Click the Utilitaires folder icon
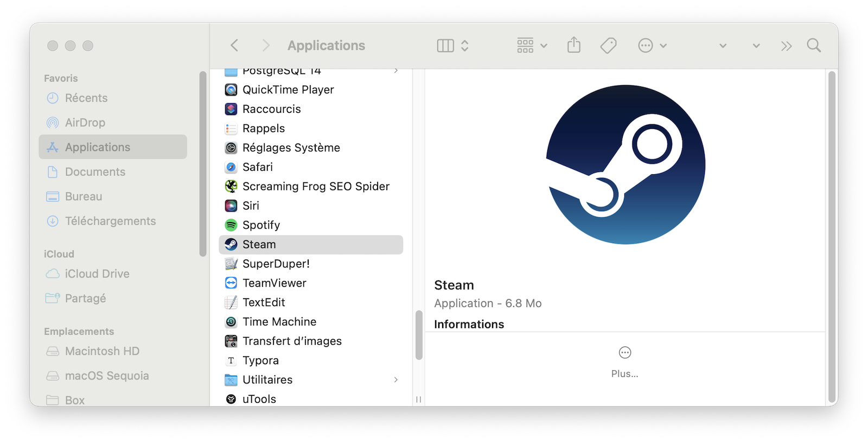The image size is (868, 443). (231, 380)
